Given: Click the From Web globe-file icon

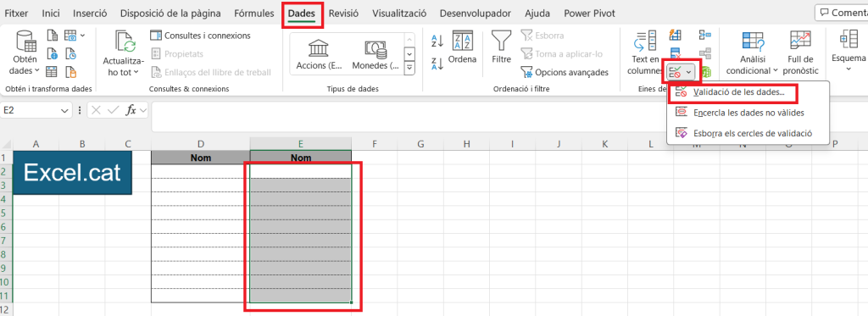Looking at the screenshot, I should click(x=52, y=53).
